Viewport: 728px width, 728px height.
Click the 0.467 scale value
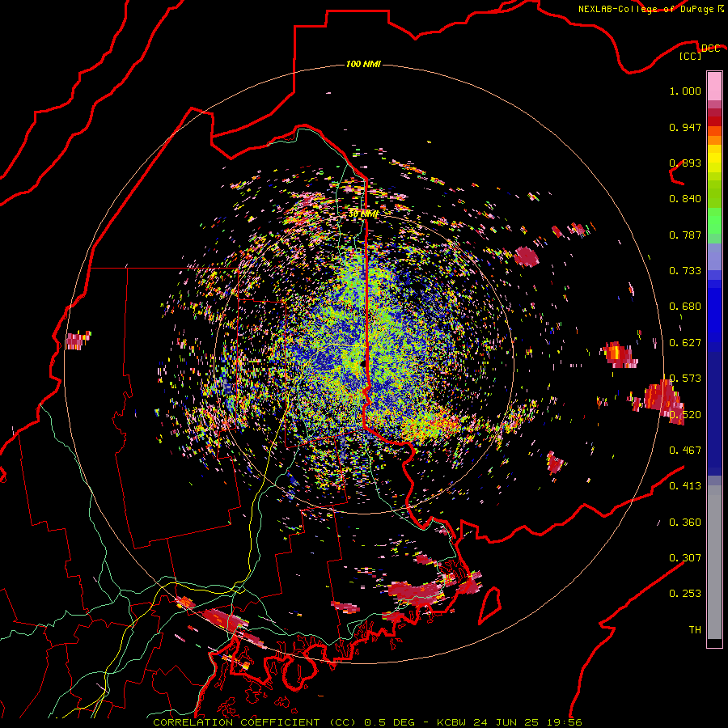tap(685, 451)
